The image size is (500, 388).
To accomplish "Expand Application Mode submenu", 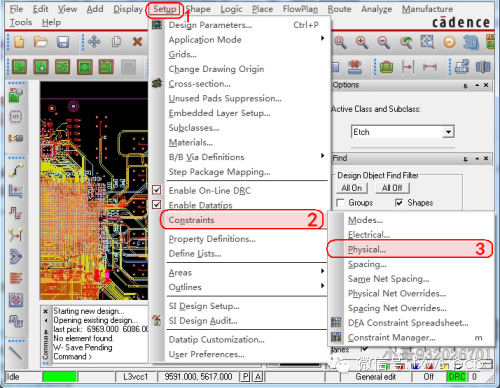I will [x=322, y=39].
